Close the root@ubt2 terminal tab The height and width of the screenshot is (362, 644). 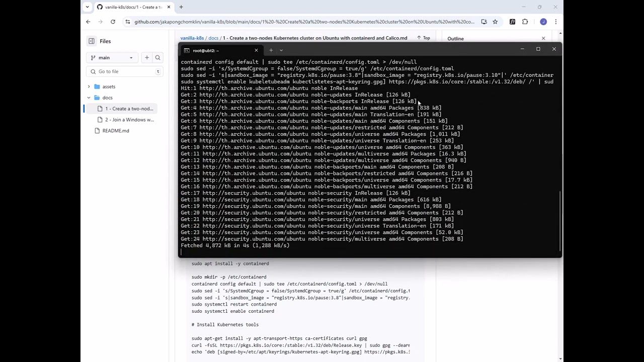[x=256, y=50]
